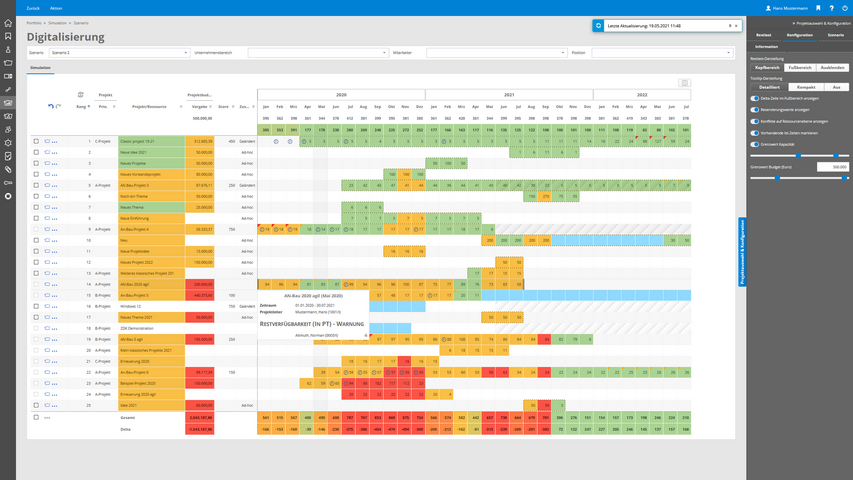Click the bookmark icon in top bar
The width and height of the screenshot is (853, 480).
click(x=817, y=8)
